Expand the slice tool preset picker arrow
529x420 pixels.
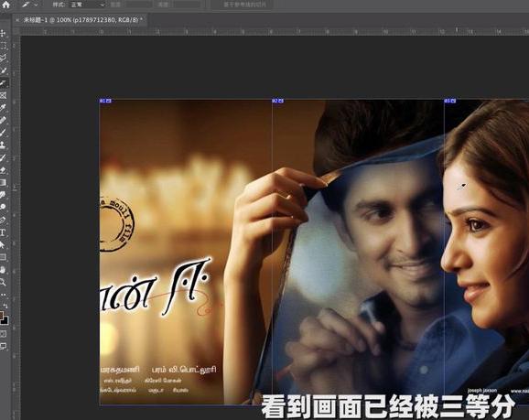tap(36, 5)
